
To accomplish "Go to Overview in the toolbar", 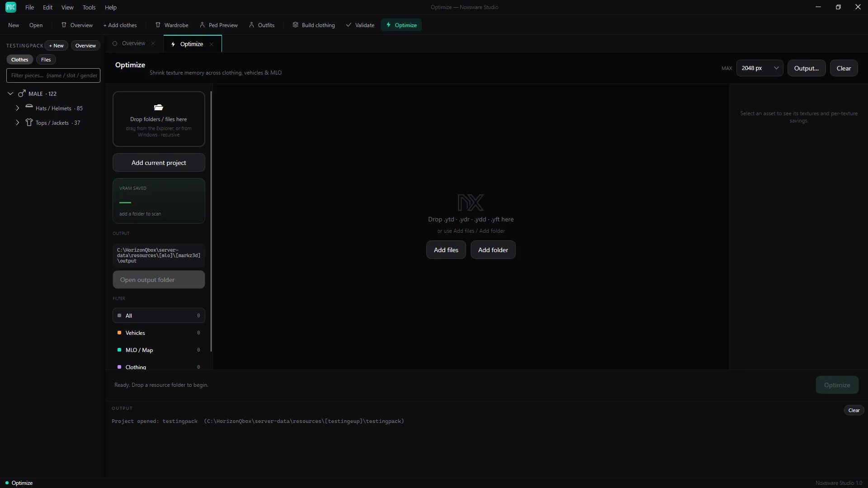I will pyautogui.click(x=77, y=25).
